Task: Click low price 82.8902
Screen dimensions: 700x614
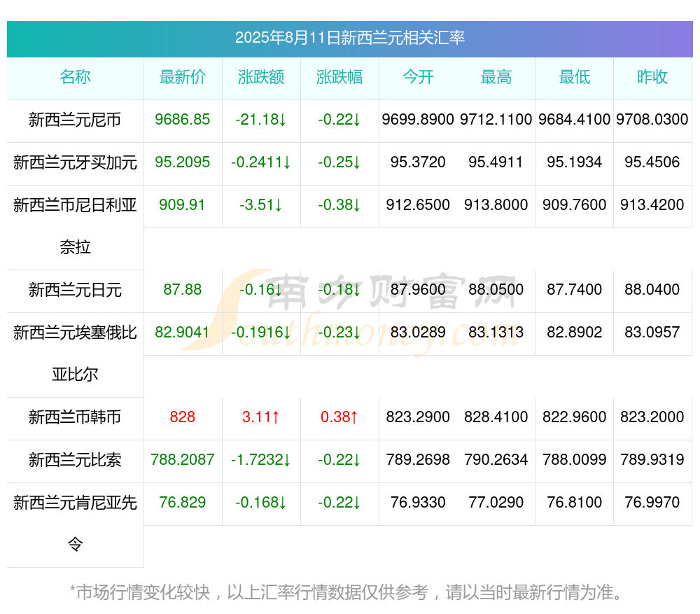Action: point(575,333)
